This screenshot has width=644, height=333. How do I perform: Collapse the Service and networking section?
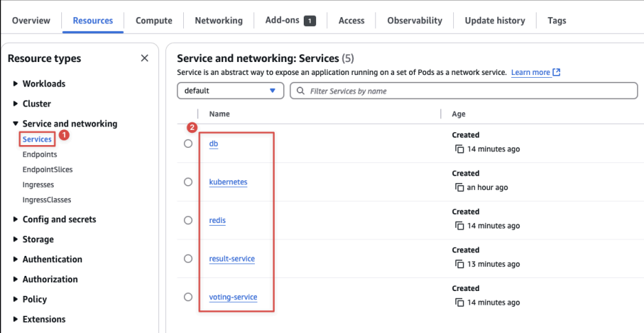click(16, 123)
